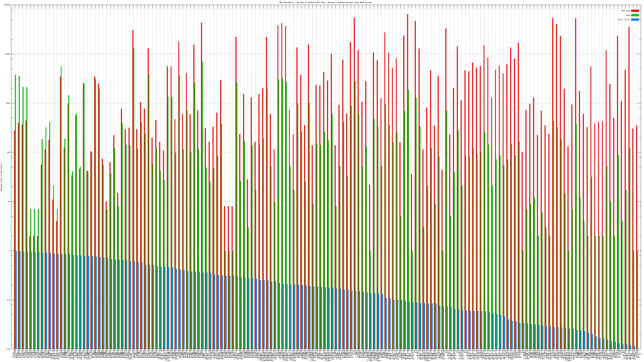This screenshot has height=362, width=644.
Task: Click the 10000 y-axis tick label
Action: pos(7,54)
